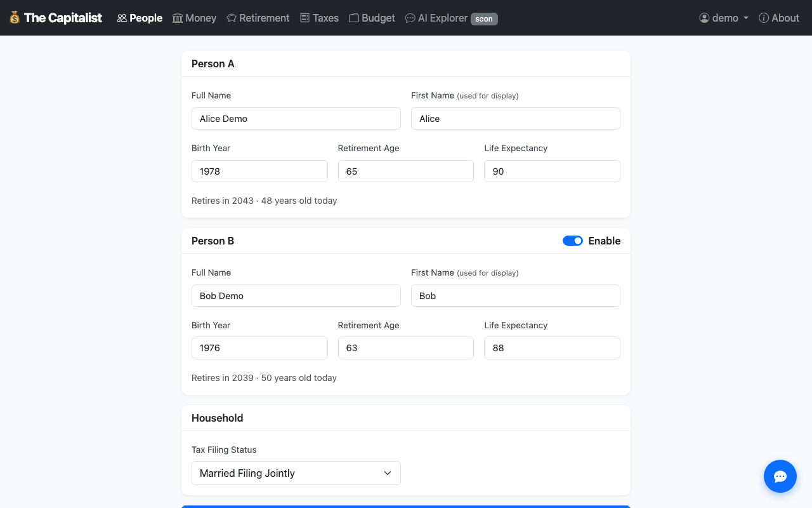This screenshot has width=812, height=508.
Task: Click the About link label
Action: [785, 18]
